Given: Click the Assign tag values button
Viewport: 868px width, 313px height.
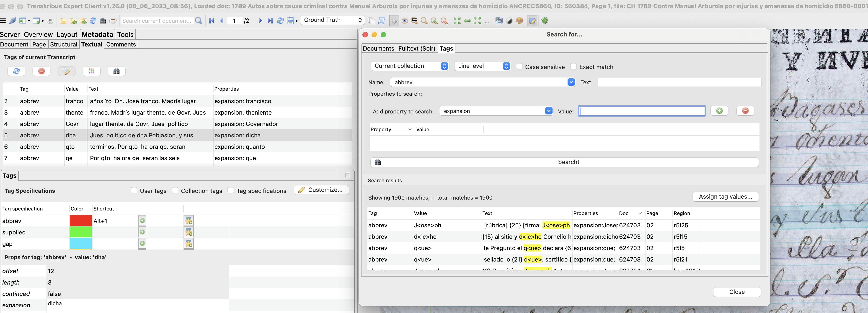Looking at the screenshot, I should tap(725, 197).
